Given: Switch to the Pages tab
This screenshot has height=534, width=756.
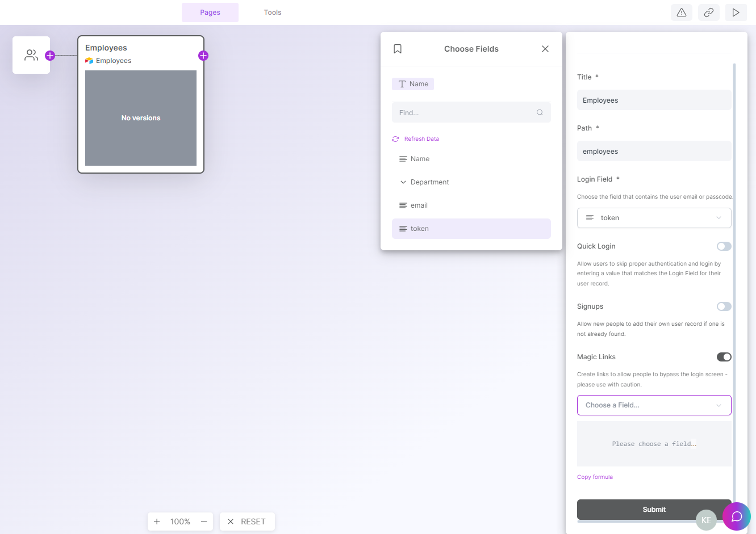Looking at the screenshot, I should 210,12.
